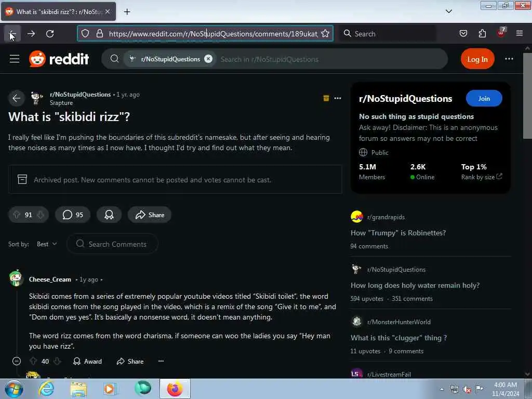Open Windows Media Player from the taskbar
Viewport: 532px width, 399px height.
coord(110,389)
